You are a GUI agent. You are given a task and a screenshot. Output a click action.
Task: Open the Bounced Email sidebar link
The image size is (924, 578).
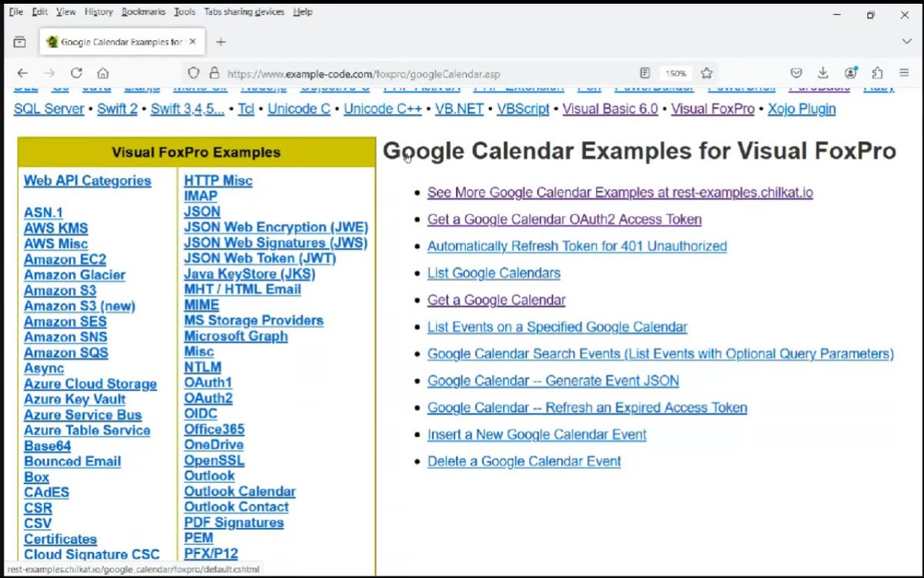(x=72, y=462)
